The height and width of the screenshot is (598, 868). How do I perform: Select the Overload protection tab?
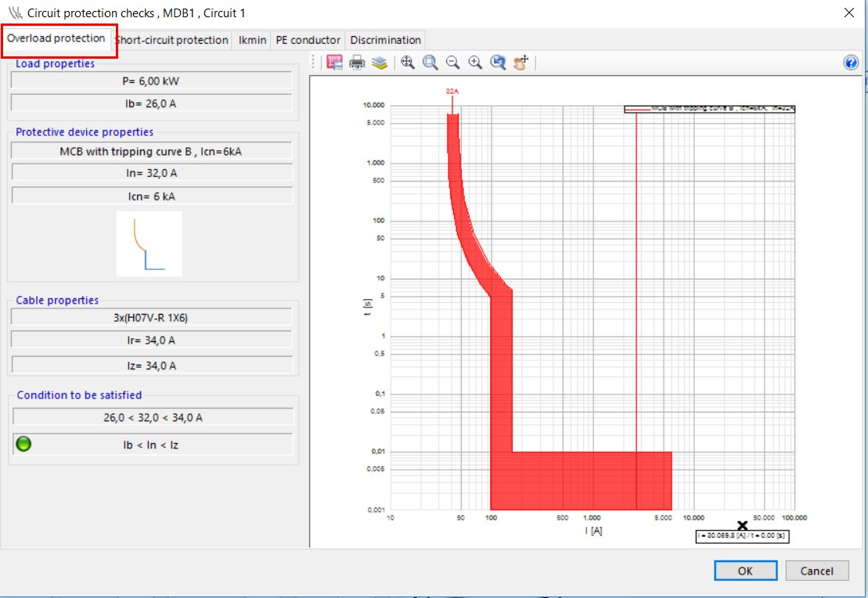(x=56, y=38)
